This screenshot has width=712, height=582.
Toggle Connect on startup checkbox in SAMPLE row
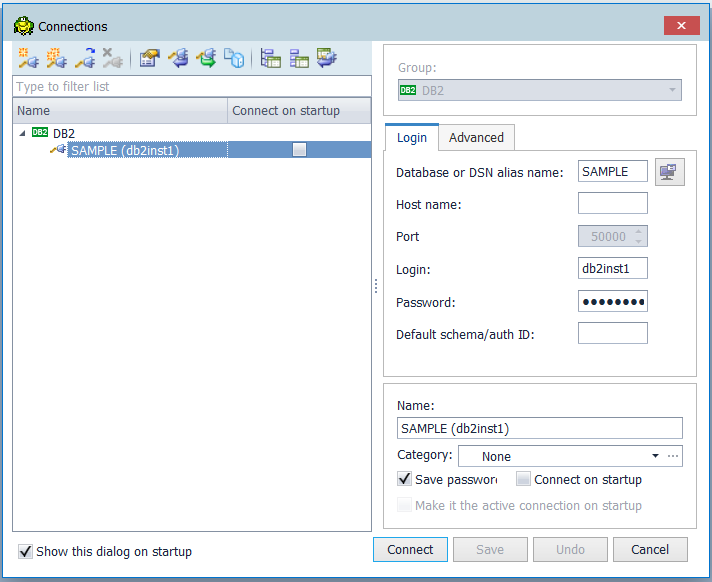[299, 150]
